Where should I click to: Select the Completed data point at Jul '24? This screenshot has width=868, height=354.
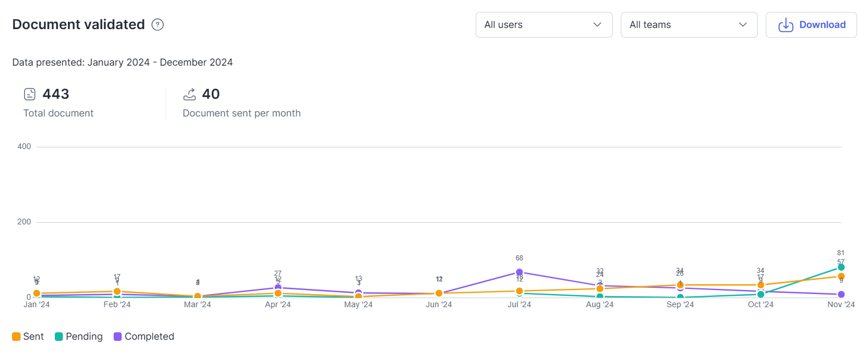click(519, 272)
